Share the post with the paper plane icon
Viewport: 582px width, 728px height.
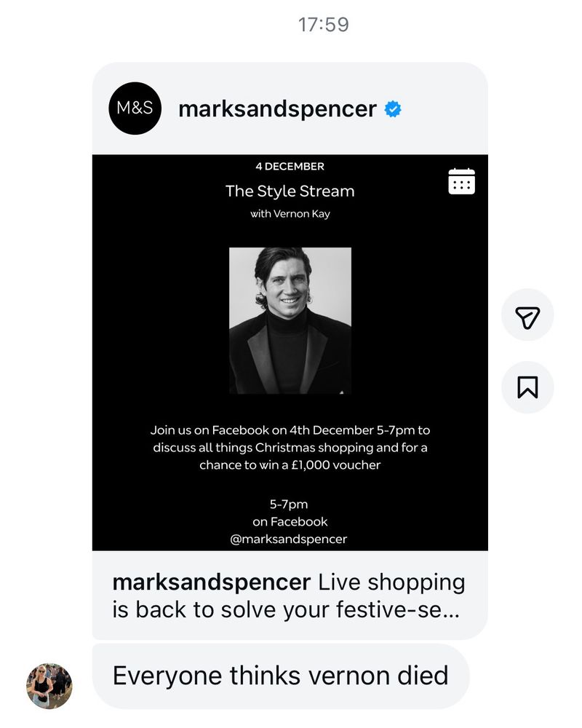click(527, 315)
